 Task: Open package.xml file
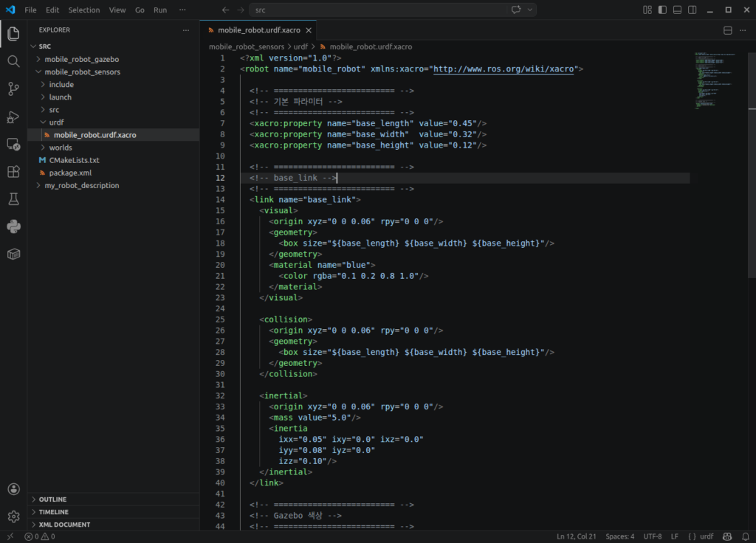(113, 173)
